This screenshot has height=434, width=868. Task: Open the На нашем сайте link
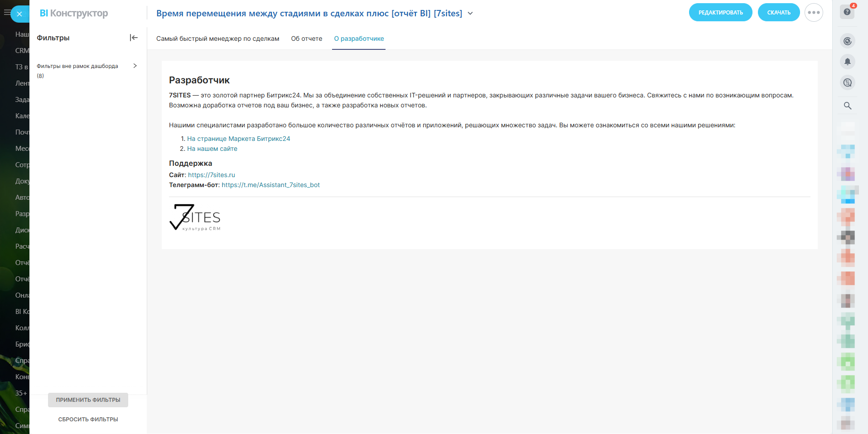pos(212,149)
